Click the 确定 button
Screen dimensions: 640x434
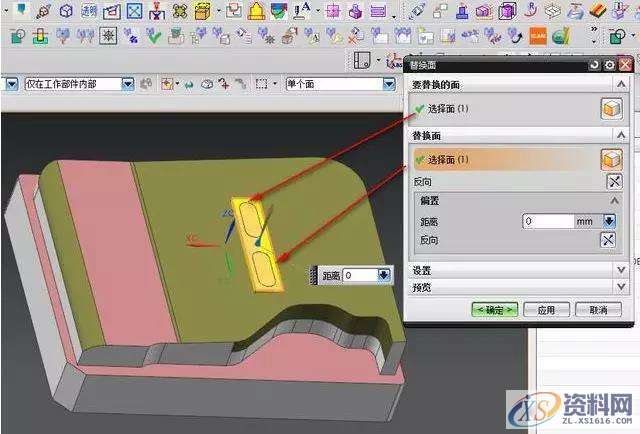pos(495,310)
